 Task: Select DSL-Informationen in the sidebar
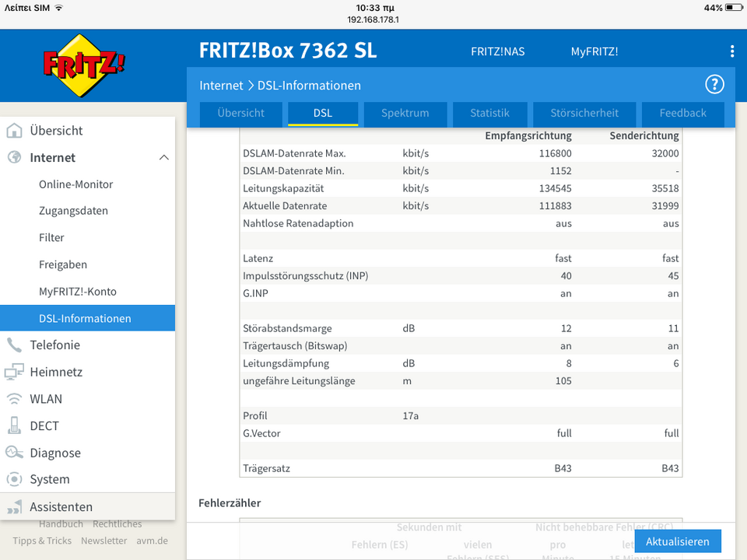pos(88,318)
